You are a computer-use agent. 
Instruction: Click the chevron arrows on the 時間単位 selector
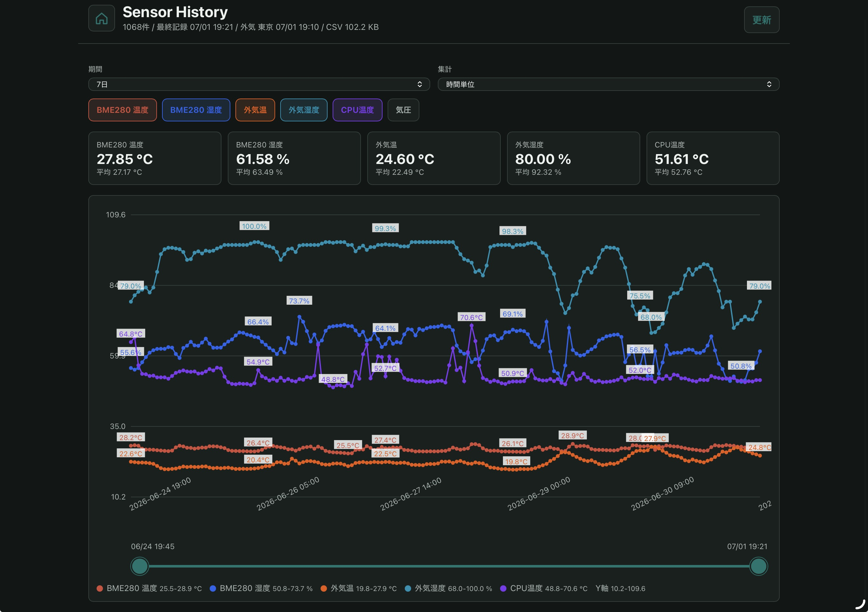769,84
